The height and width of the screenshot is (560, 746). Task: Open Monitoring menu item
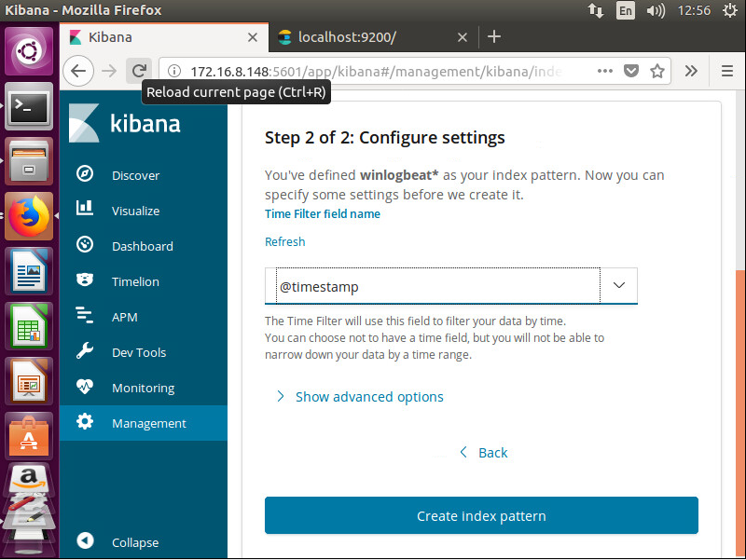144,388
